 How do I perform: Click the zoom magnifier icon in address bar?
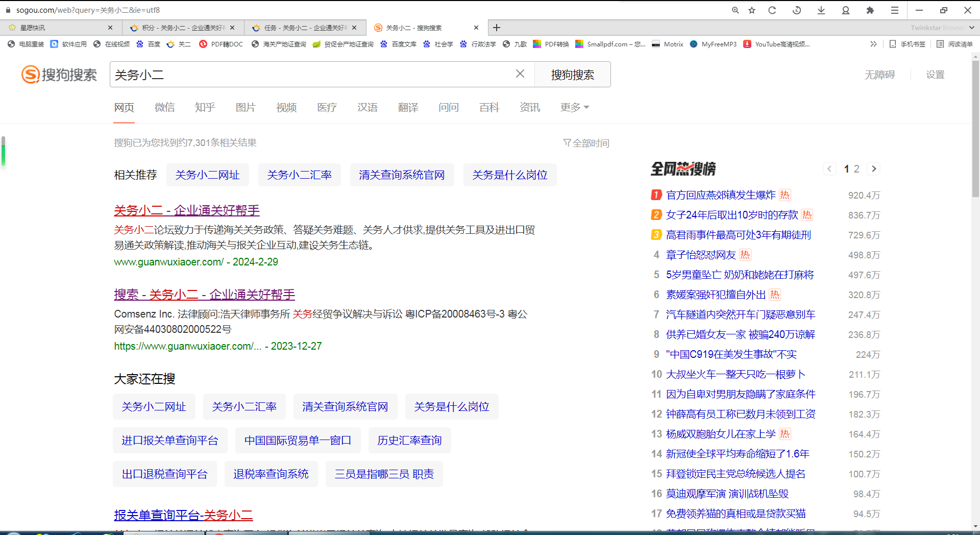(735, 10)
